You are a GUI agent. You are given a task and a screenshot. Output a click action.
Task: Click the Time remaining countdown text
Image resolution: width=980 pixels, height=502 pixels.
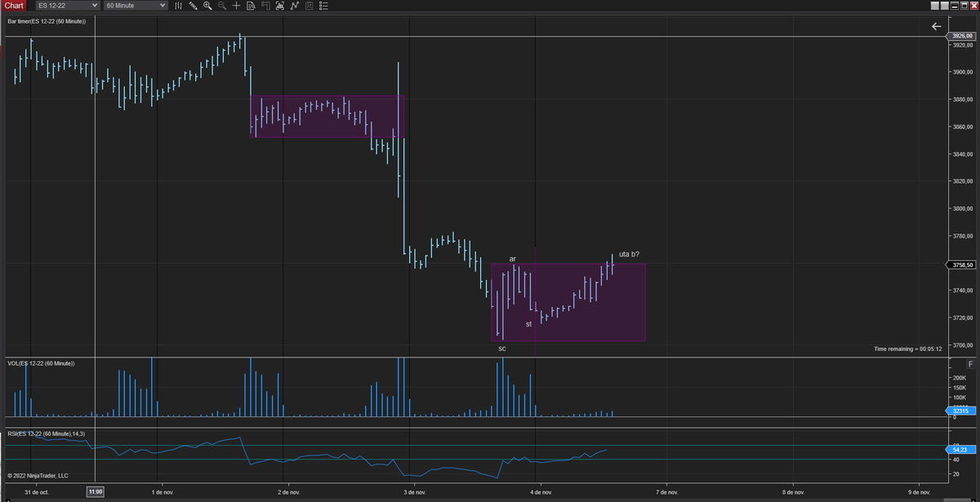[907, 349]
